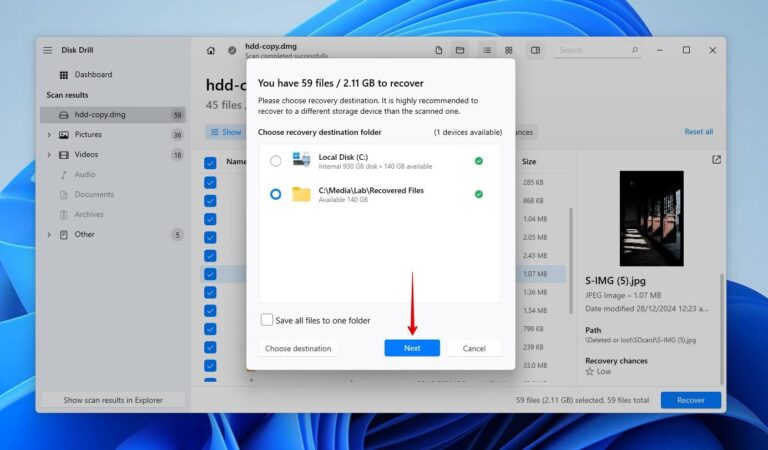Switch to the file view icon
Image resolution: width=768 pixels, height=450 pixels.
[x=439, y=50]
